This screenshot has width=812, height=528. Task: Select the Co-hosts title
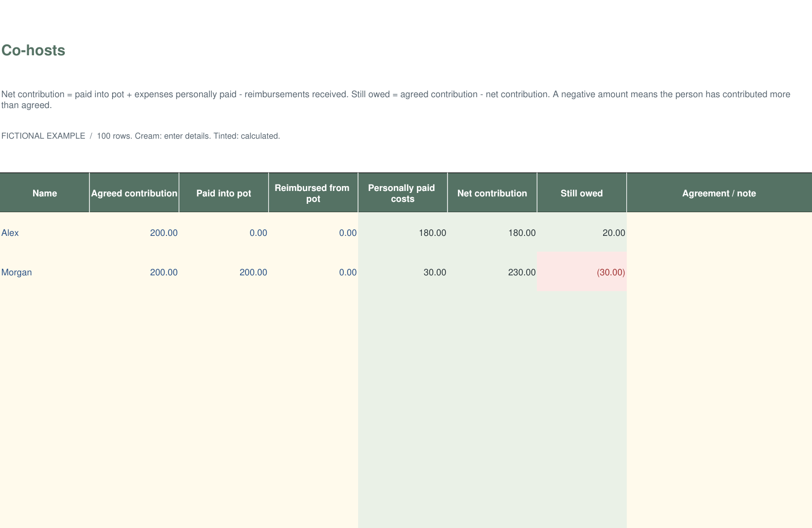coord(33,50)
